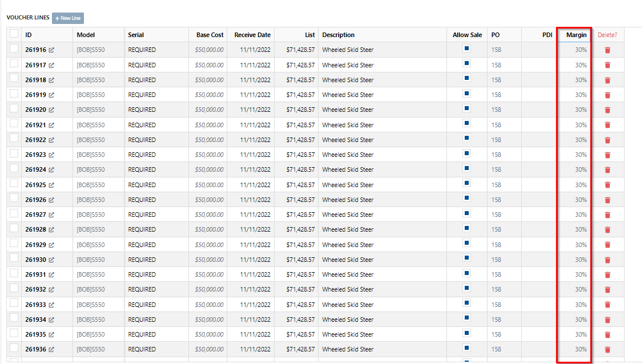Check the row 261929 selection box

14,244
